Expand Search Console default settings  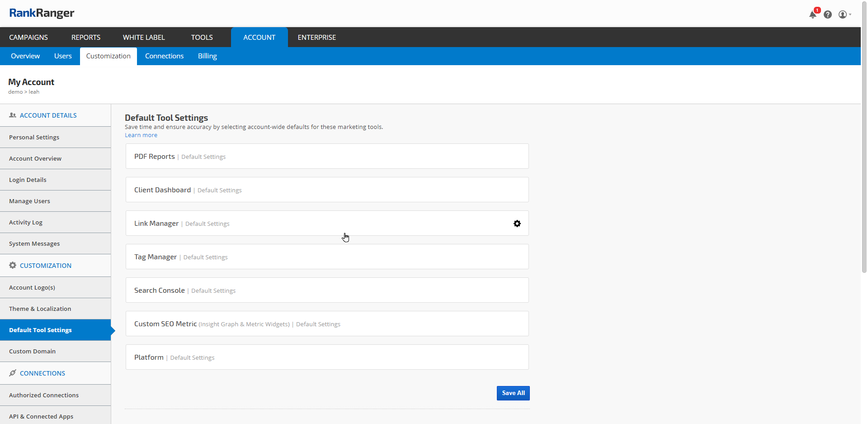(x=327, y=291)
